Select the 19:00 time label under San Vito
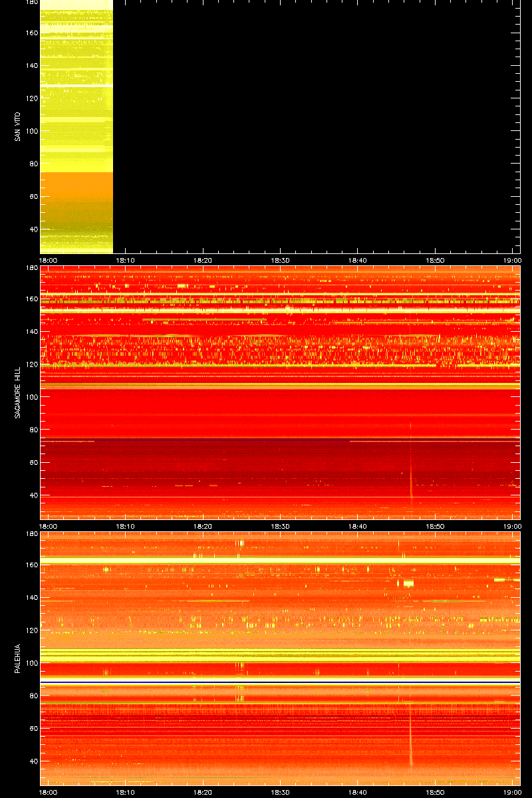 (x=512, y=261)
